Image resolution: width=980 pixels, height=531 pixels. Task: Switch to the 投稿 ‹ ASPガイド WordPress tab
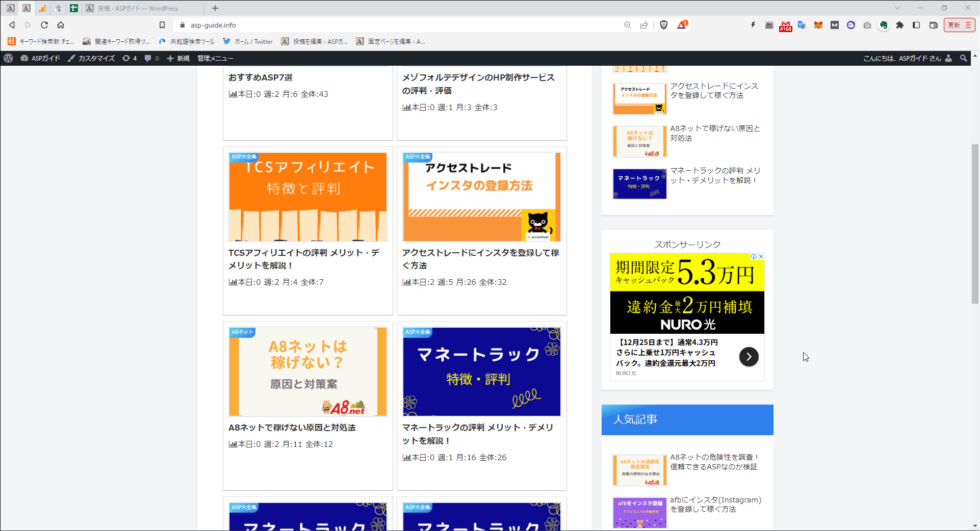click(x=138, y=8)
